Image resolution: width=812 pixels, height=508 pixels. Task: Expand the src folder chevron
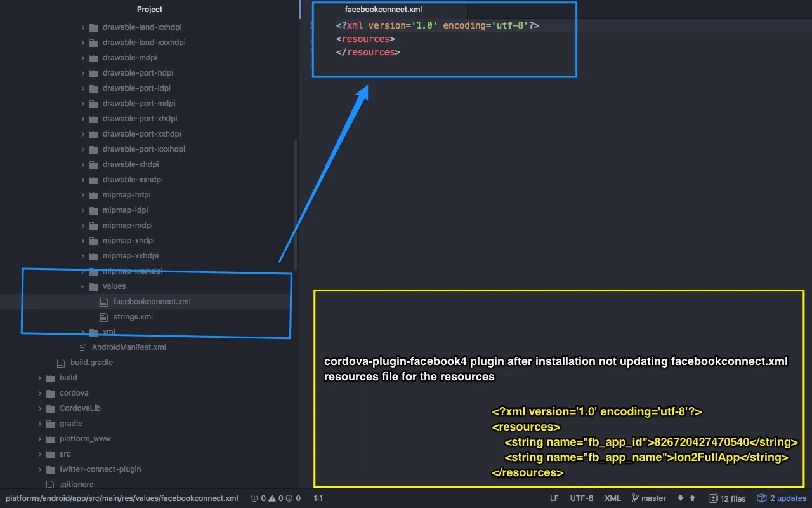(39, 454)
